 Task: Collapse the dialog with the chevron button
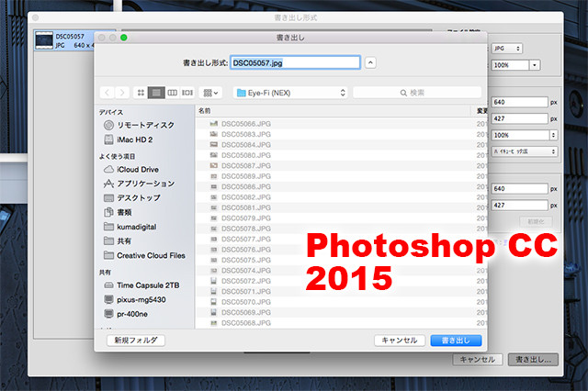[x=370, y=62]
